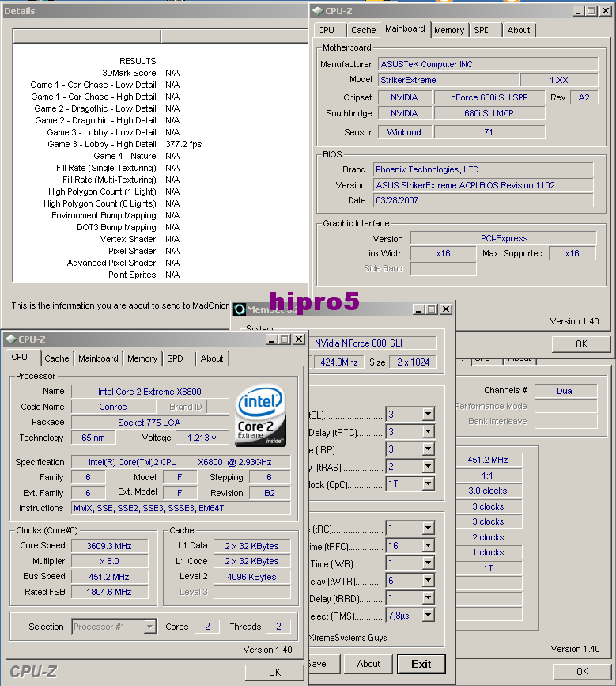Click the Game 3 Lobby High Detail 377.2 fps result
616x686 pixels.
(183, 144)
